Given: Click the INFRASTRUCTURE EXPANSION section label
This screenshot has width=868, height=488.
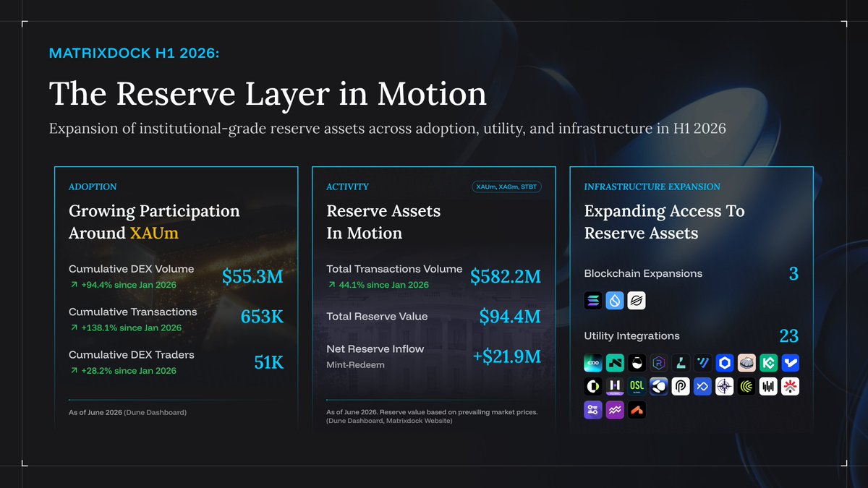Looking at the screenshot, I should (x=652, y=187).
